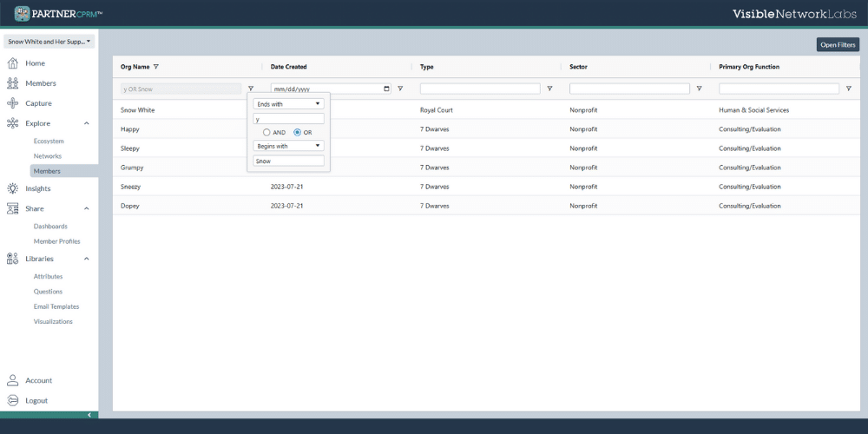Go to Email Templates in Libraries

(x=56, y=306)
